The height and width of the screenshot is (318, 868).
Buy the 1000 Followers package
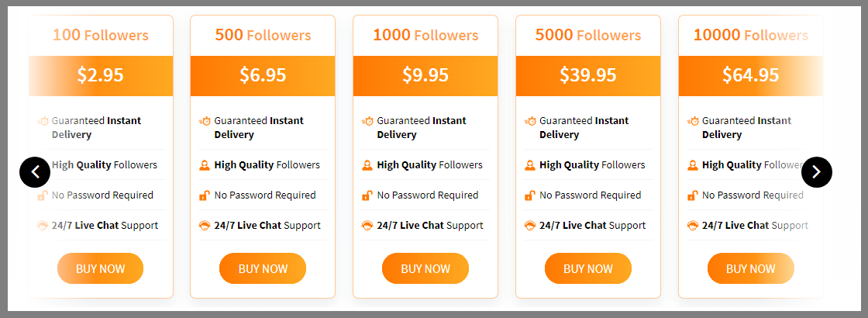click(x=425, y=268)
